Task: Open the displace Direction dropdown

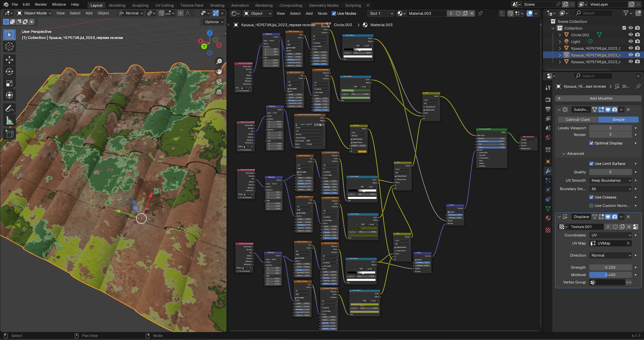Action: 610,255
